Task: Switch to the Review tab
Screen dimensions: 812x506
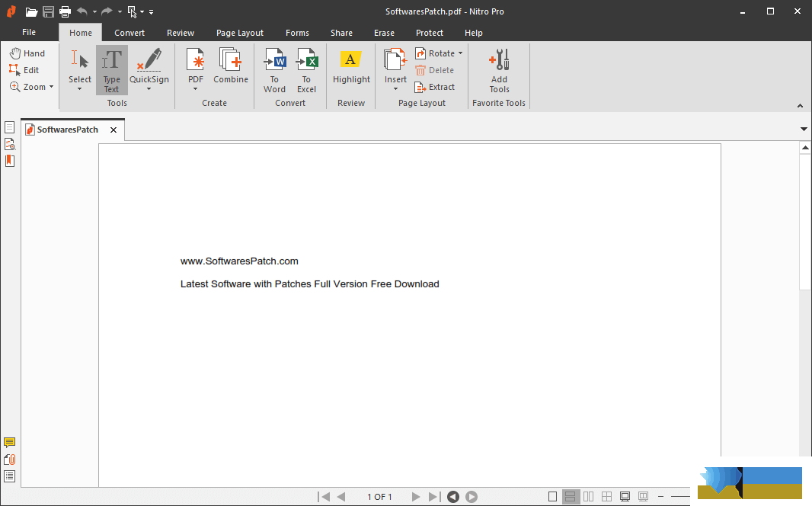Action: tap(181, 33)
